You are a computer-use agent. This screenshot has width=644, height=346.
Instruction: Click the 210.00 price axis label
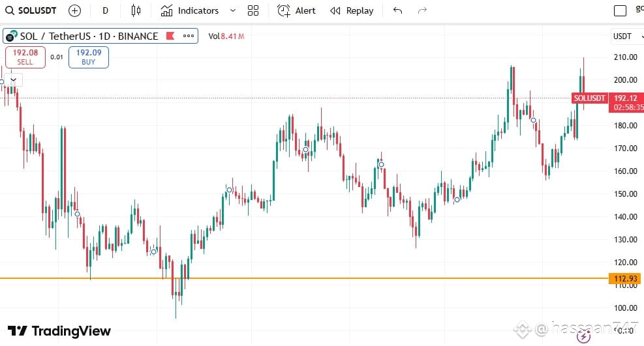[x=626, y=57]
